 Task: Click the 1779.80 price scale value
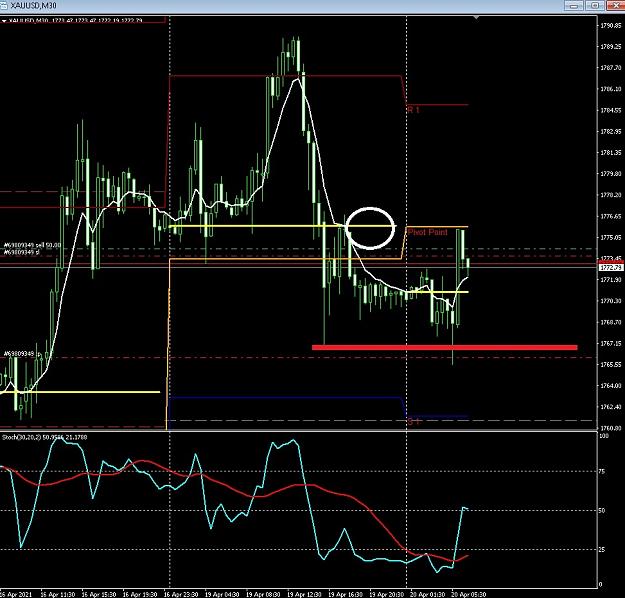coord(611,174)
